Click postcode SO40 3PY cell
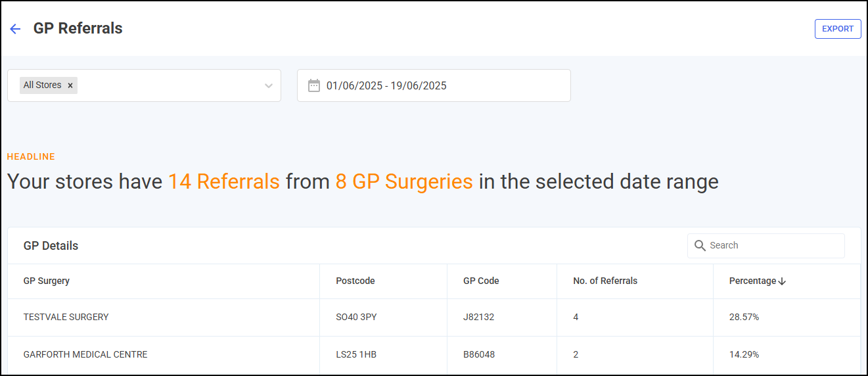 356,317
